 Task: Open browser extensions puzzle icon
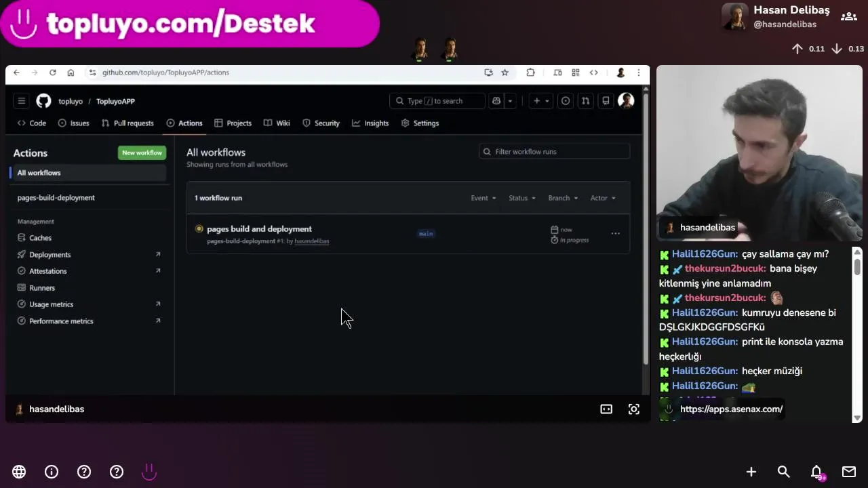(x=530, y=73)
